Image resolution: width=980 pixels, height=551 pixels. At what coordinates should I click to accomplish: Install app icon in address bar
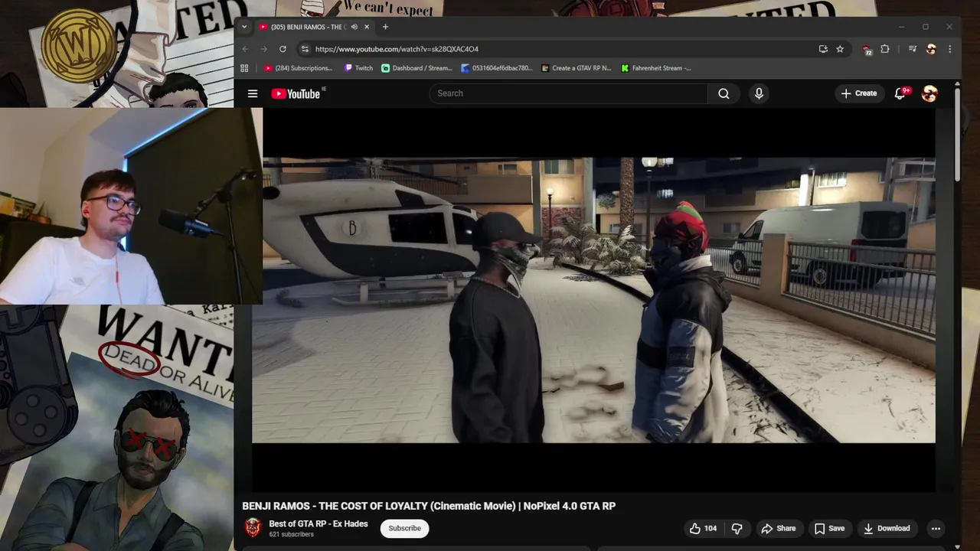823,49
